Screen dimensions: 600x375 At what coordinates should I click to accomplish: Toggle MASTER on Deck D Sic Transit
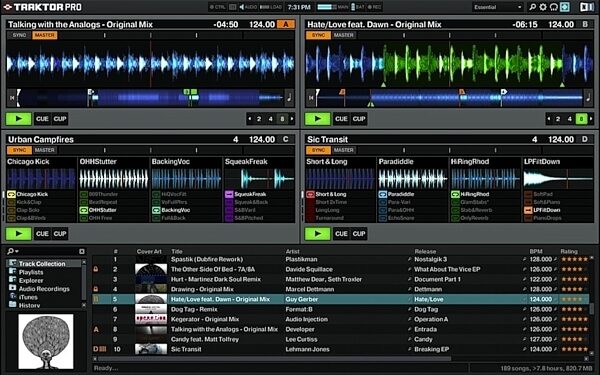click(x=344, y=150)
